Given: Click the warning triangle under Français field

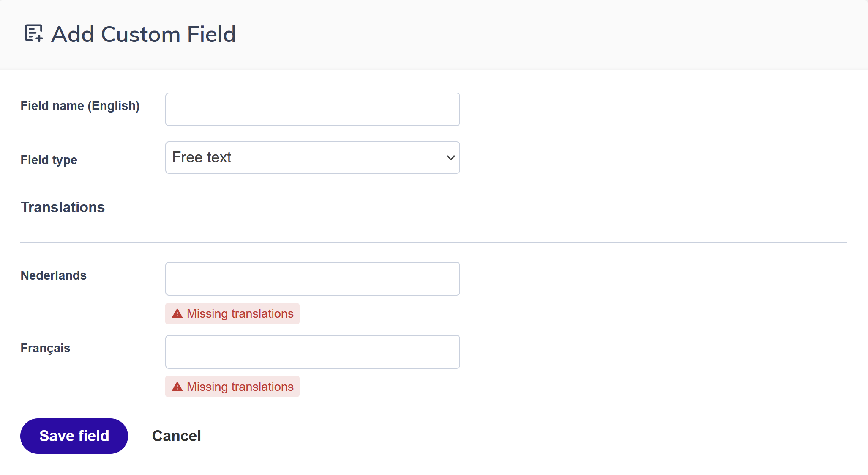Looking at the screenshot, I should tap(177, 387).
